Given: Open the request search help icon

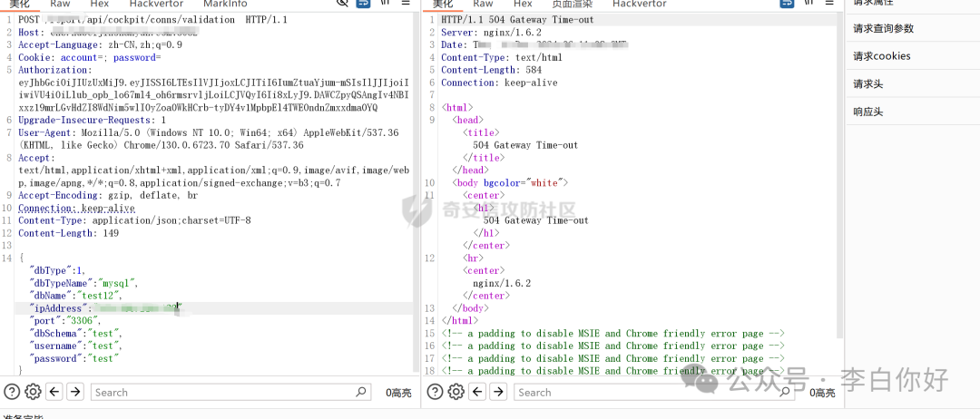Looking at the screenshot, I should point(12,392).
